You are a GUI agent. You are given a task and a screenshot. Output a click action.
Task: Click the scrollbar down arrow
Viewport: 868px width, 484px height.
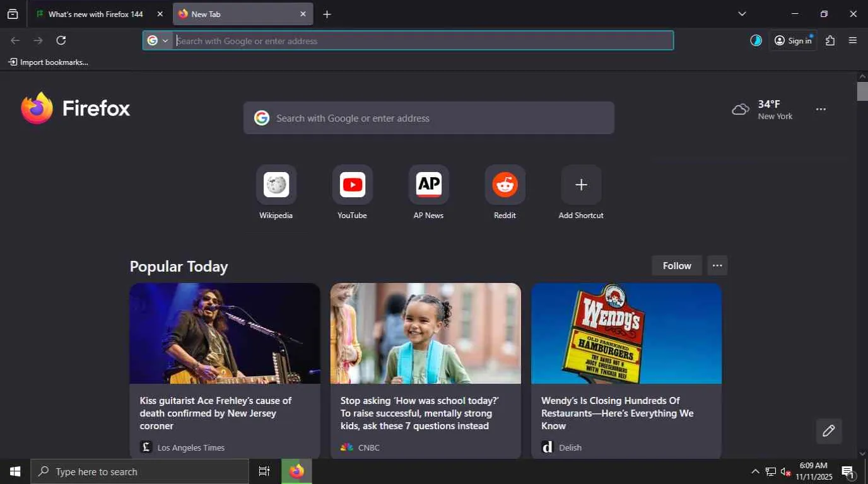point(862,454)
